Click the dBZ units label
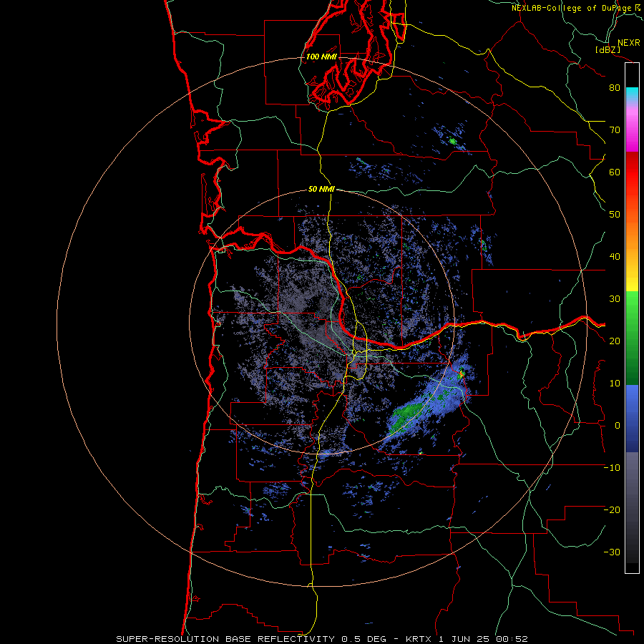This screenshot has width=644, height=644. coord(608,50)
